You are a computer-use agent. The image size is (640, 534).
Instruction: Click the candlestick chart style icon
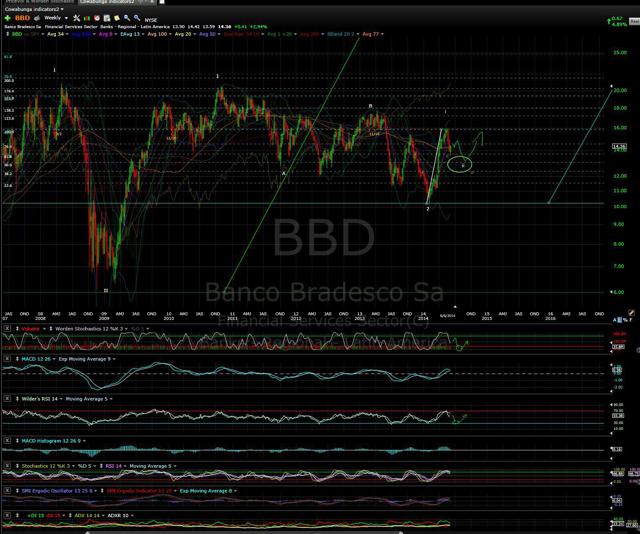tap(87, 18)
